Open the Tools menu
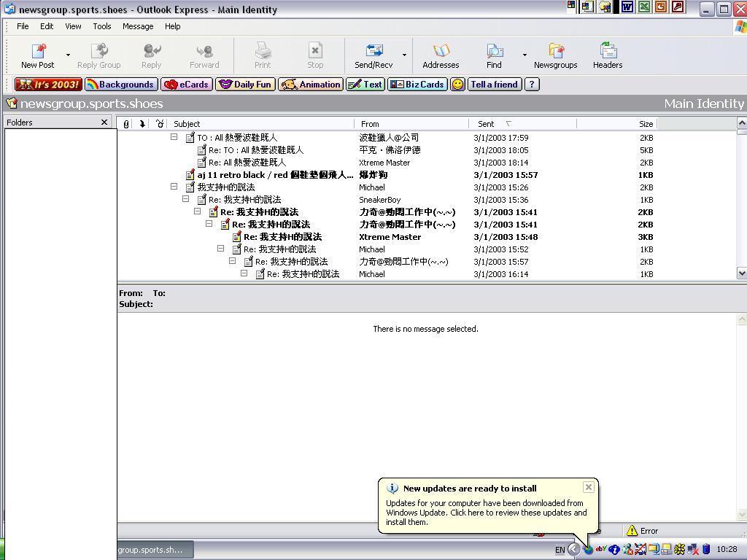This screenshot has height=560, width=747. pyautogui.click(x=101, y=26)
